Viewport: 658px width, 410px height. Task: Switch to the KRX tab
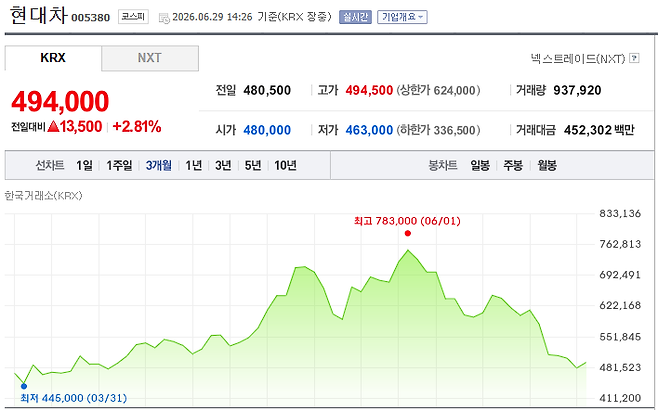tap(53, 58)
